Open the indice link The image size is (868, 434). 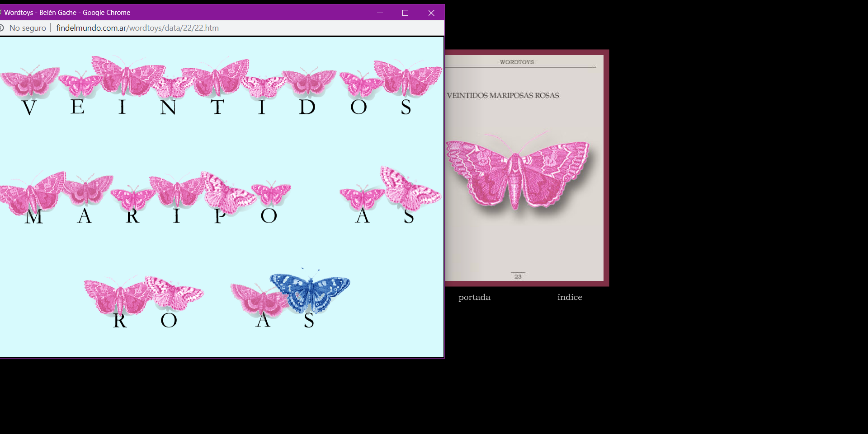coord(570,297)
